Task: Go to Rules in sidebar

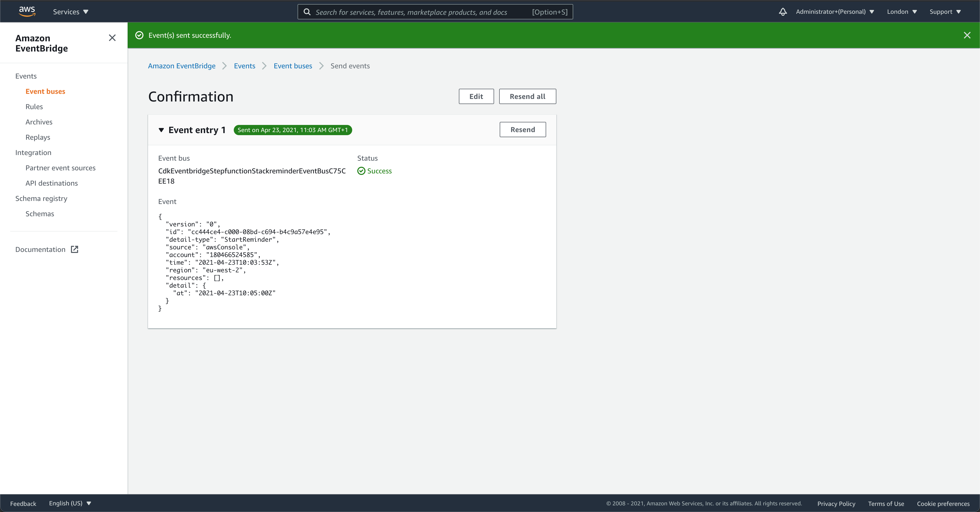Action: point(34,107)
